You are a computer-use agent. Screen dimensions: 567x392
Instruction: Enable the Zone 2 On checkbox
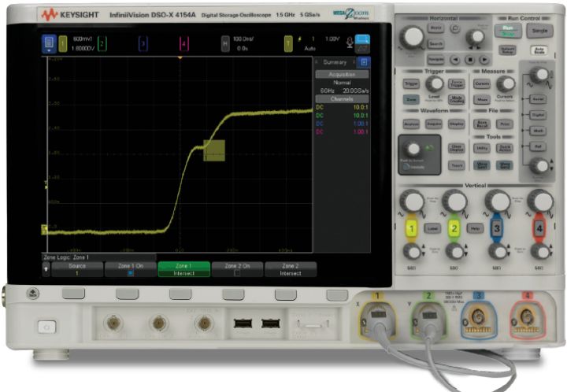(x=237, y=273)
